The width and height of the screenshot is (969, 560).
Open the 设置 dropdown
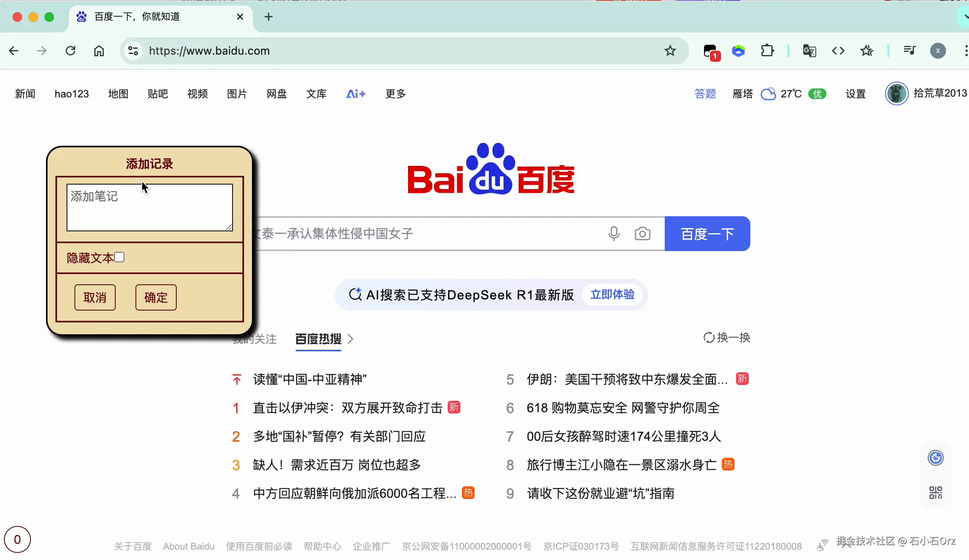855,94
